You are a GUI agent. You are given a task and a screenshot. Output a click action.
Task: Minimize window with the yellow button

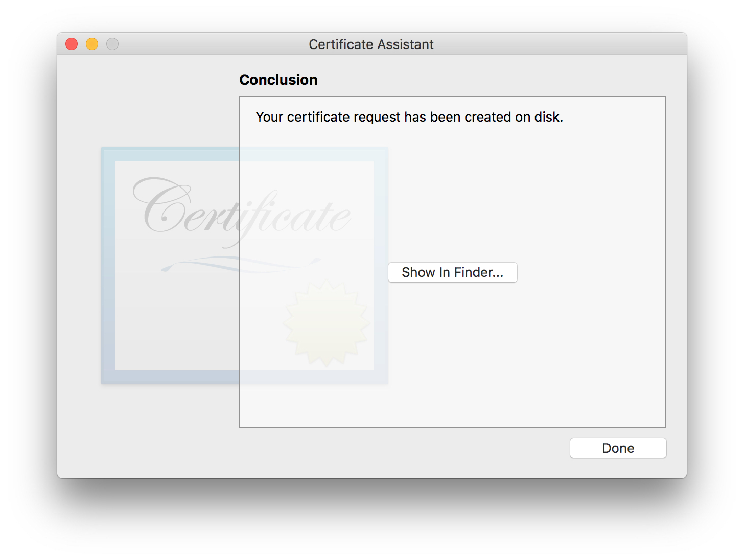[x=92, y=44]
